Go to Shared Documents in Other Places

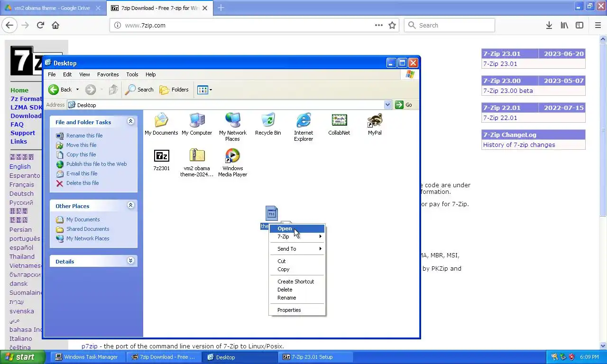(x=88, y=229)
